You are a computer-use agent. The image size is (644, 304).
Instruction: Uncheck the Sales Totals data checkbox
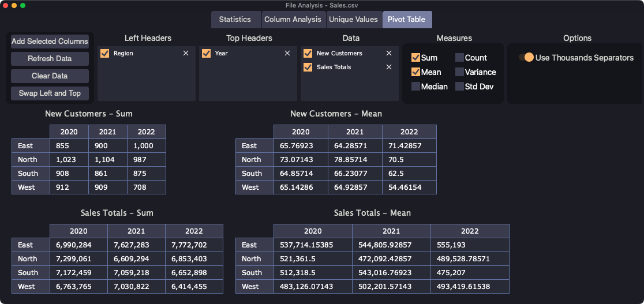(308, 67)
